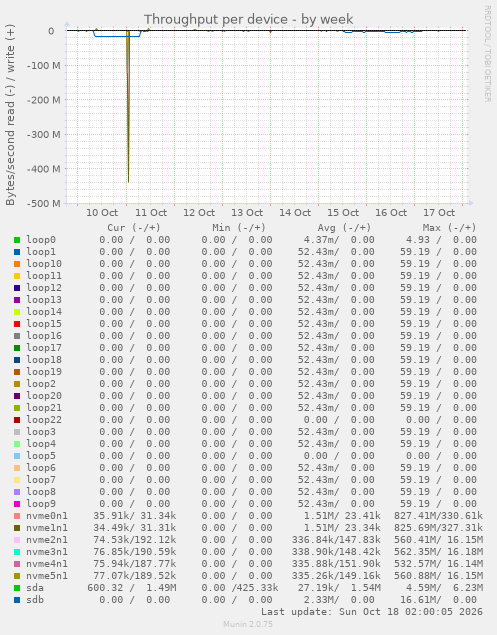Select the loop8 legend label

[41, 492]
